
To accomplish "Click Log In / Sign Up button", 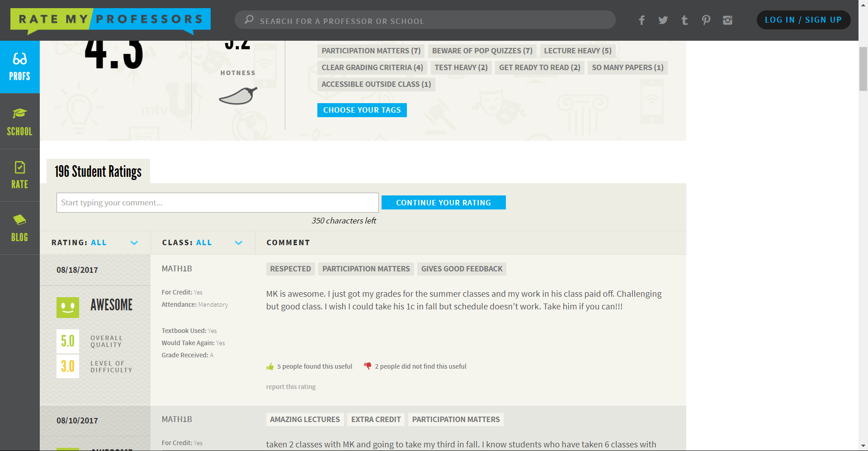I will tap(803, 20).
